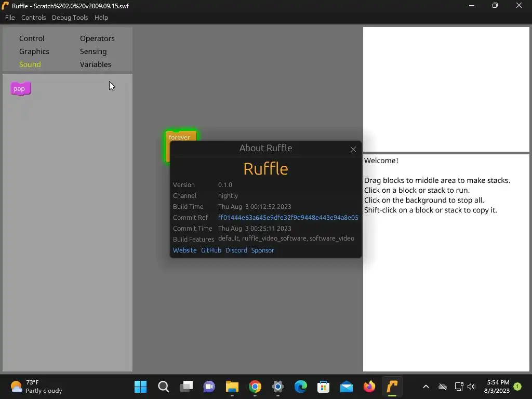
Task: Open Task View on the taskbar
Action: point(187,387)
